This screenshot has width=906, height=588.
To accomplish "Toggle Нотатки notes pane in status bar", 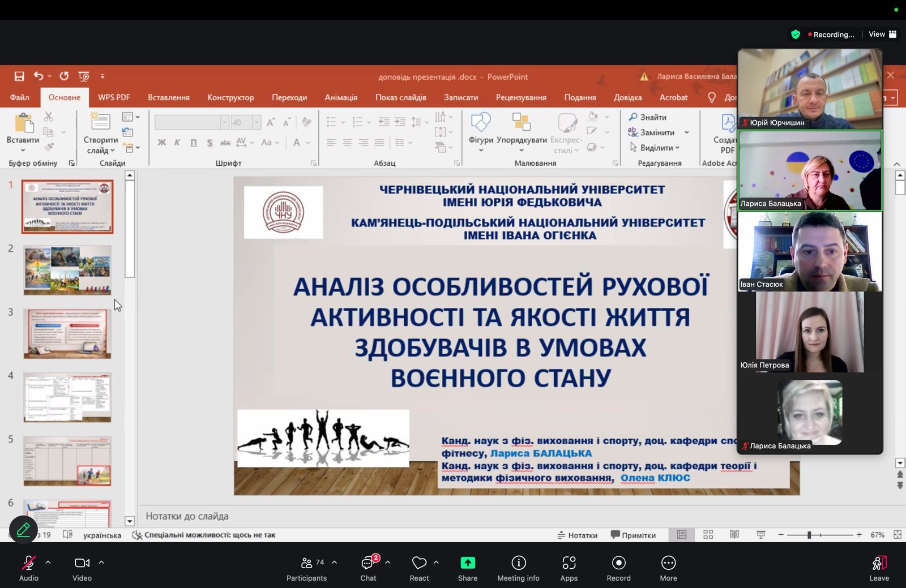I will point(577,535).
